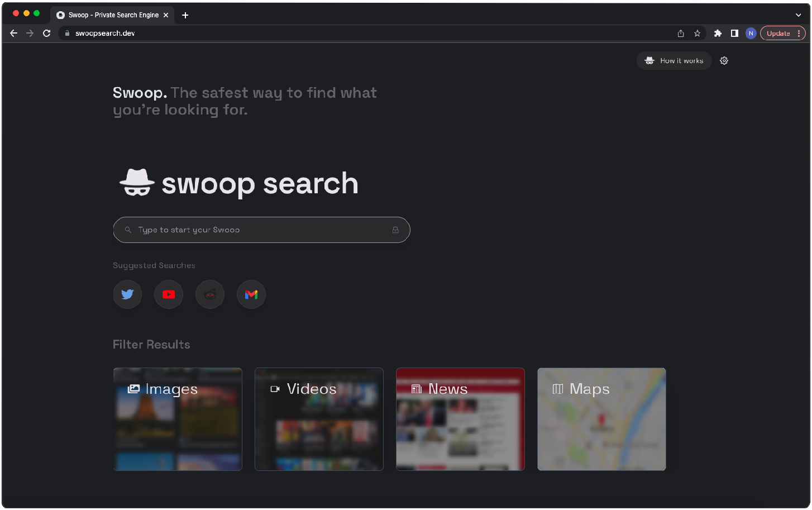Open Swoop settings gear icon
Screen dimensions: 812x510
724,61
